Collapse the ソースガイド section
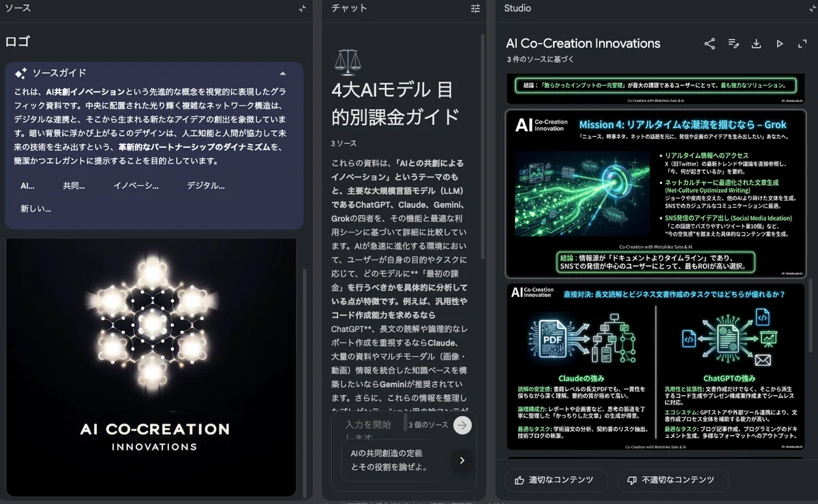This screenshot has width=818, height=504. pyautogui.click(x=283, y=73)
